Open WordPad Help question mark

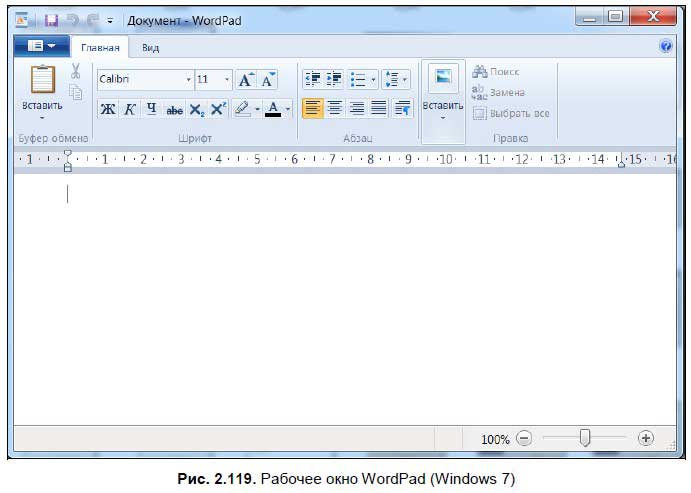(x=665, y=46)
